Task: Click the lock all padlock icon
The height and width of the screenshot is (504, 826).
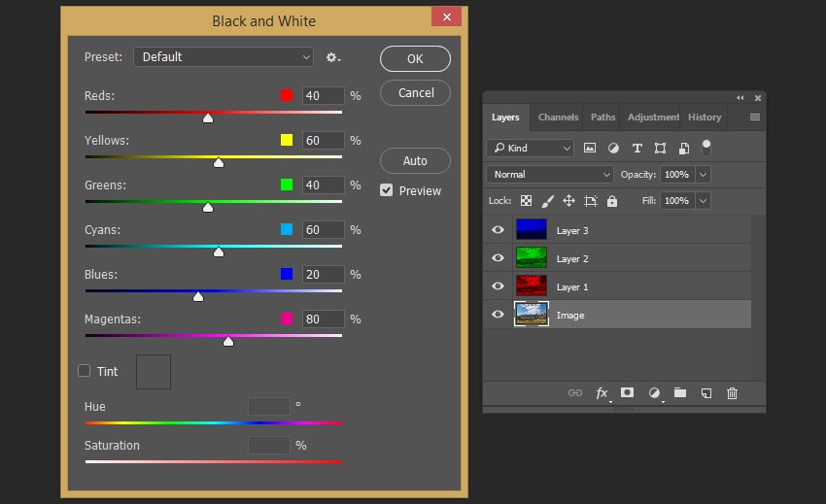Action: (611, 201)
